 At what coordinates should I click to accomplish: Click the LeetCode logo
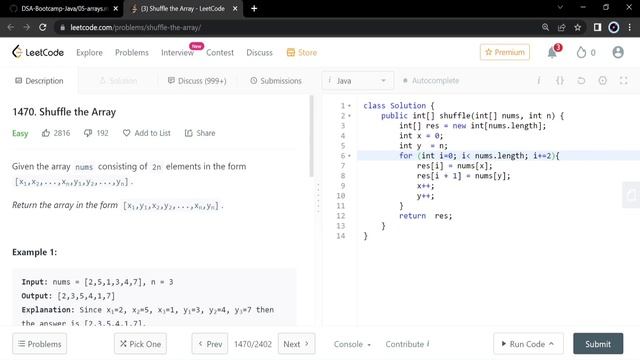[38, 52]
